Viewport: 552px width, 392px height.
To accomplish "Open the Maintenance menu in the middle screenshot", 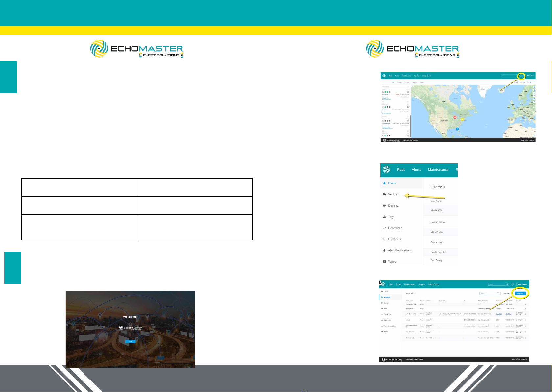I will tap(438, 170).
